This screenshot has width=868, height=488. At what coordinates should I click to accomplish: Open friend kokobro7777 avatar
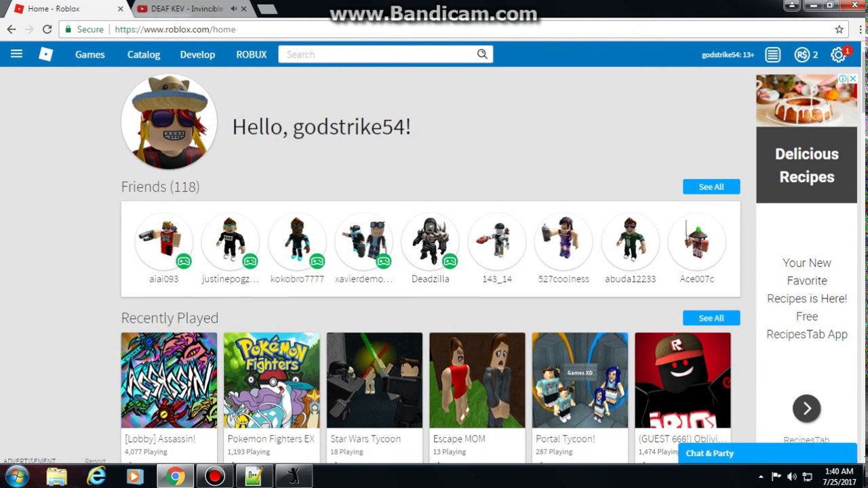[x=297, y=241]
